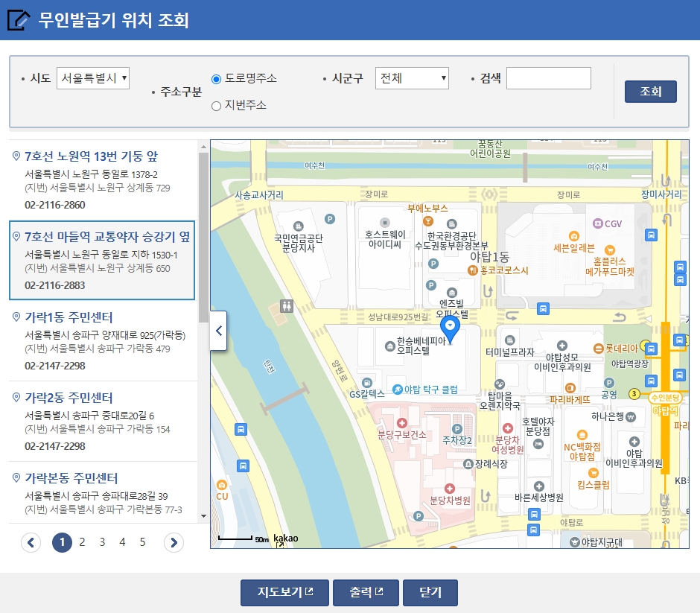Click the blue map pin marker near 오피스텔
The image size is (700, 613).
click(451, 328)
